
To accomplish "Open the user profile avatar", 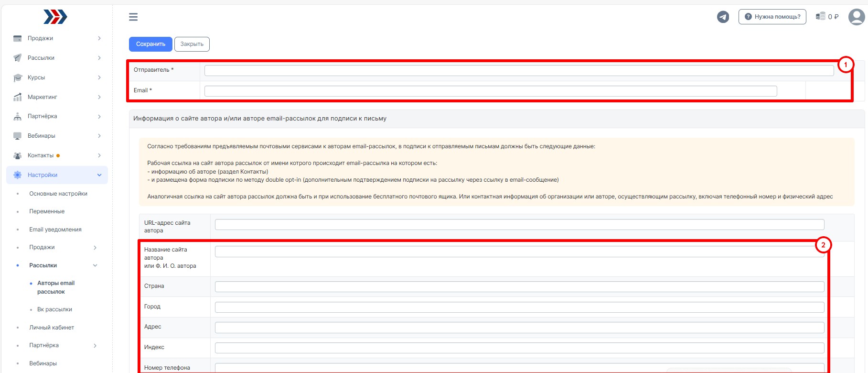I will (x=856, y=17).
